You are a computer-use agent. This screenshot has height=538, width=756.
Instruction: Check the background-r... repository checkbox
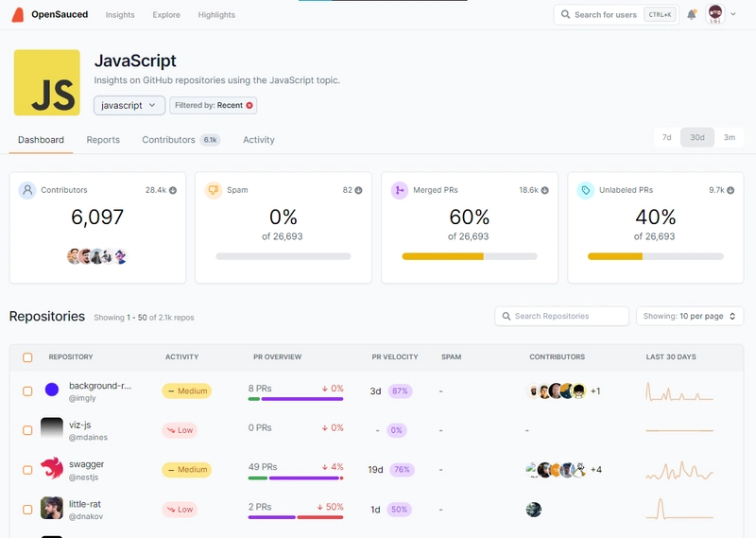[27, 390]
